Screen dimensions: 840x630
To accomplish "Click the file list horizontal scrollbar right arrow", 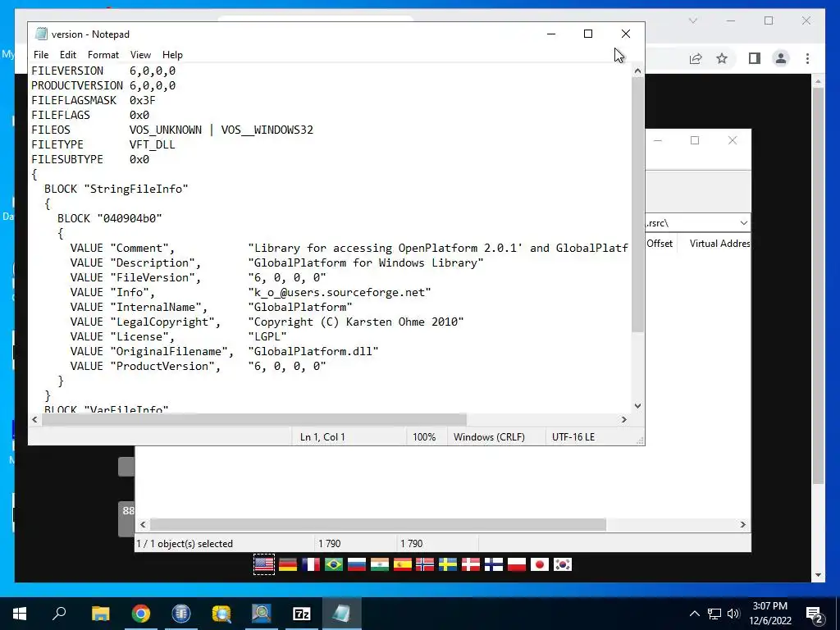I will [x=743, y=524].
